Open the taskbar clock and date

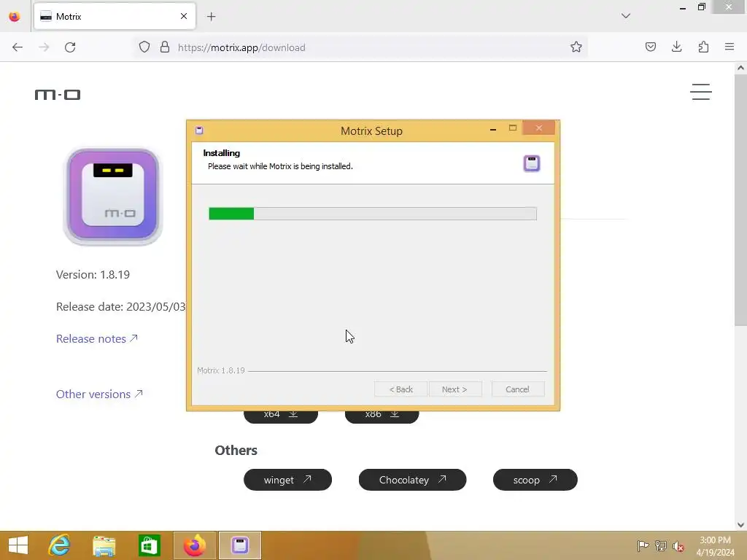(715, 545)
